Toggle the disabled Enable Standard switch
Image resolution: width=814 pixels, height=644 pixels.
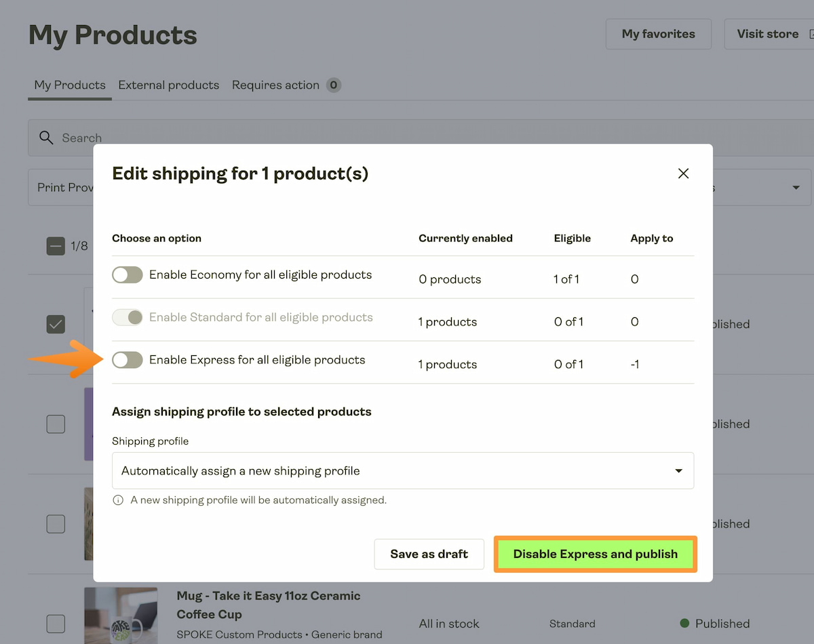click(127, 317)
